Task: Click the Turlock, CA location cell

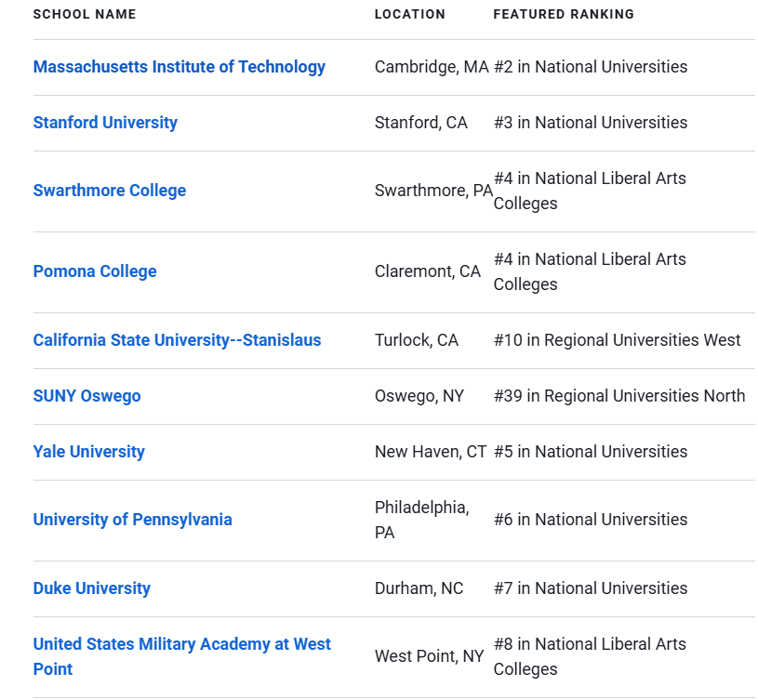Action: point(417,340)
